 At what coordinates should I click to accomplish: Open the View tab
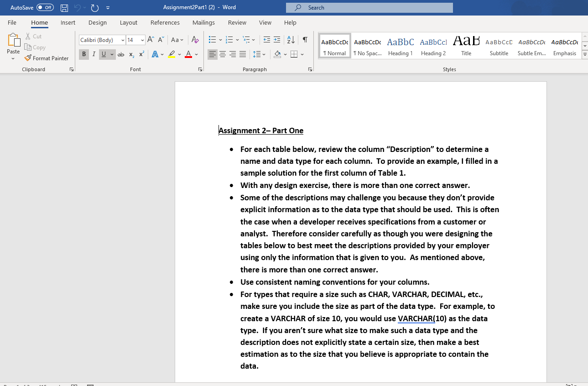tap(265, 22)
